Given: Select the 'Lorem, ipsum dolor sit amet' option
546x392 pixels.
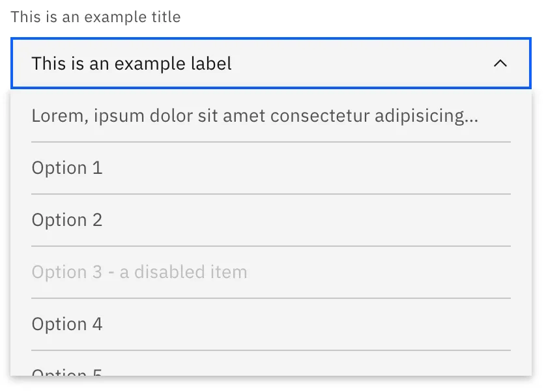Looking at the screenshot, I should point(255,116).
